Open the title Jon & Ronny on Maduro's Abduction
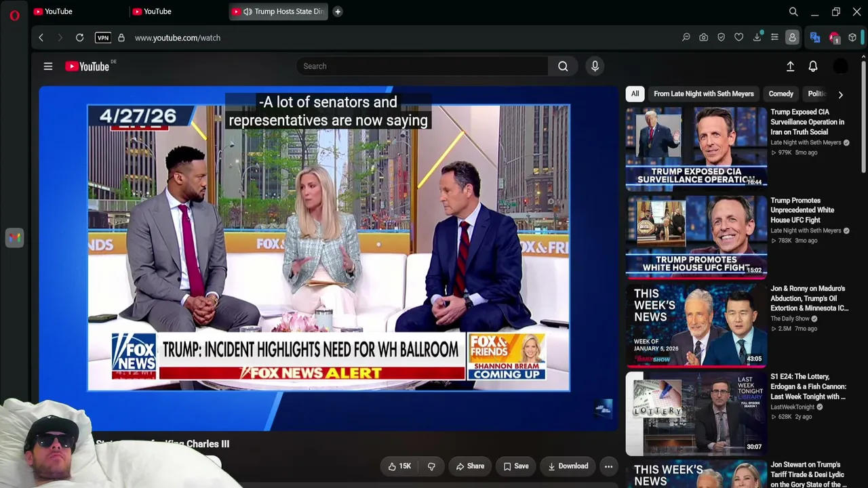Screen dimensions: 868x488 [x=810, y=298]
